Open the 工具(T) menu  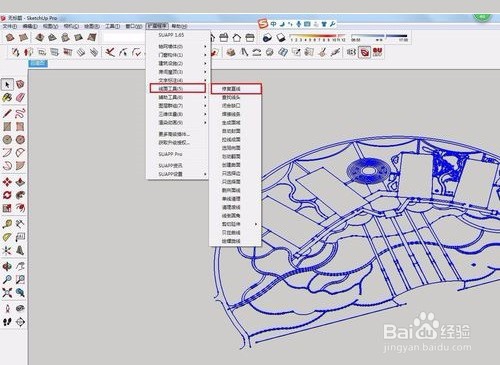click(112, 26)
